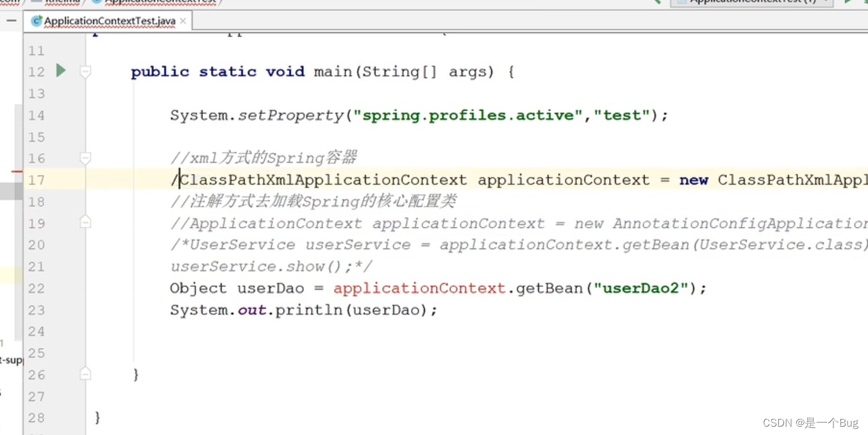Click line number 17 in the gutter
The width and height of the screenshot is (868, 435).
(x=37, y=180)
